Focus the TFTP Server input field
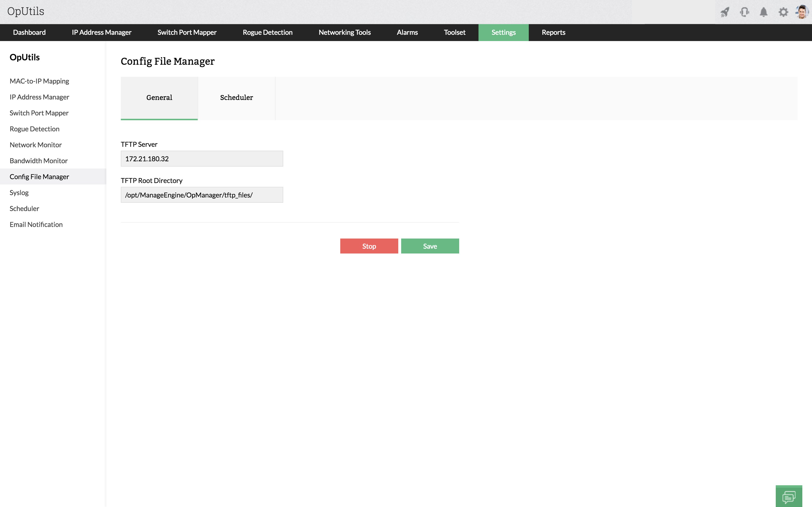Screen dimensions: 812x507 coord(202,159)
